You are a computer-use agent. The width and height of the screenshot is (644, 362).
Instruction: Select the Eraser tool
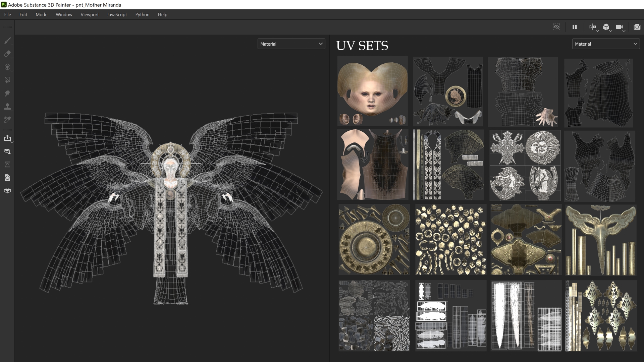[x=7, y=54]
